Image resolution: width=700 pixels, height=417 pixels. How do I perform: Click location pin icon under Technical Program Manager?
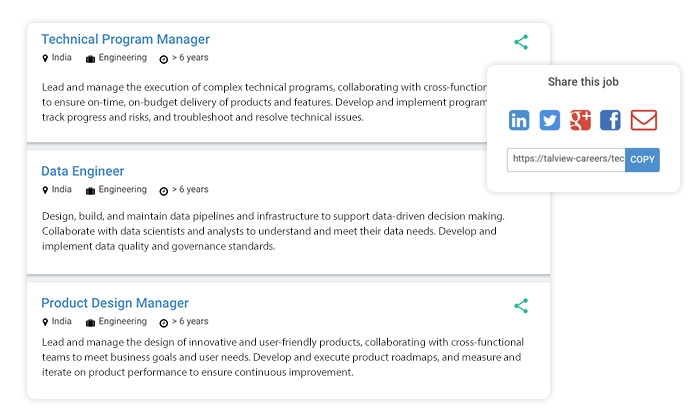coord(45,58)
